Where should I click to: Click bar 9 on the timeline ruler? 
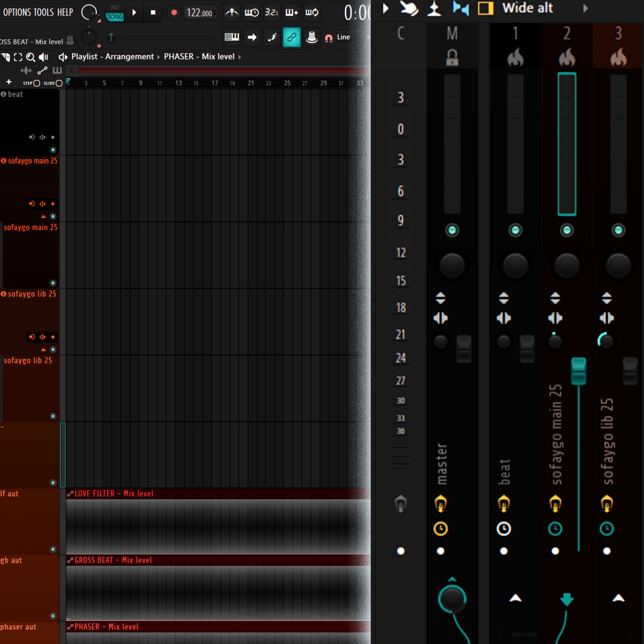tap(140, 83)
